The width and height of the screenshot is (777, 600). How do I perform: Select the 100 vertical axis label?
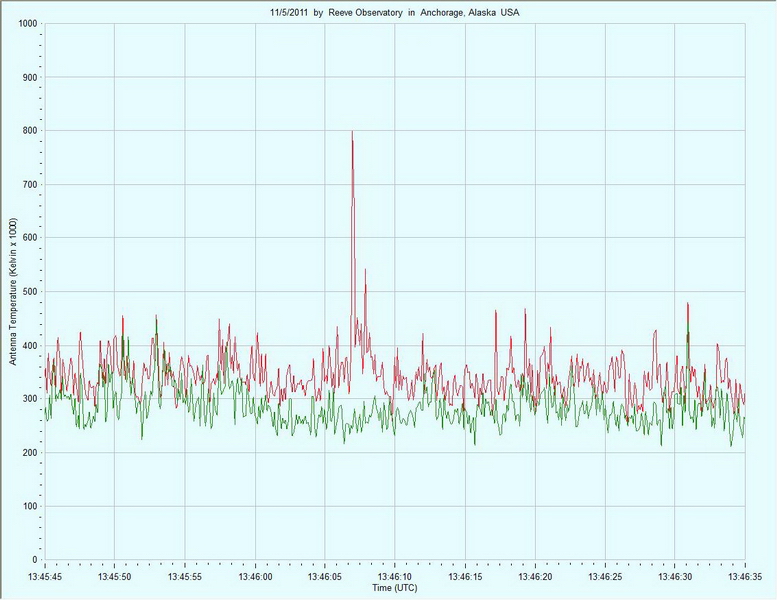[x=30, y=506]
